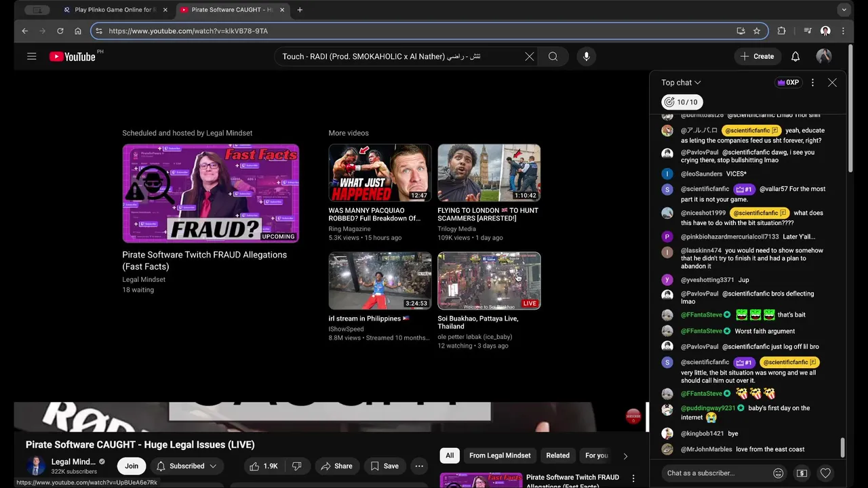Open the Manny Pacquiao robbed video thumbnail
The width and height of the screenshot is (868, 488).
(380, 173)
